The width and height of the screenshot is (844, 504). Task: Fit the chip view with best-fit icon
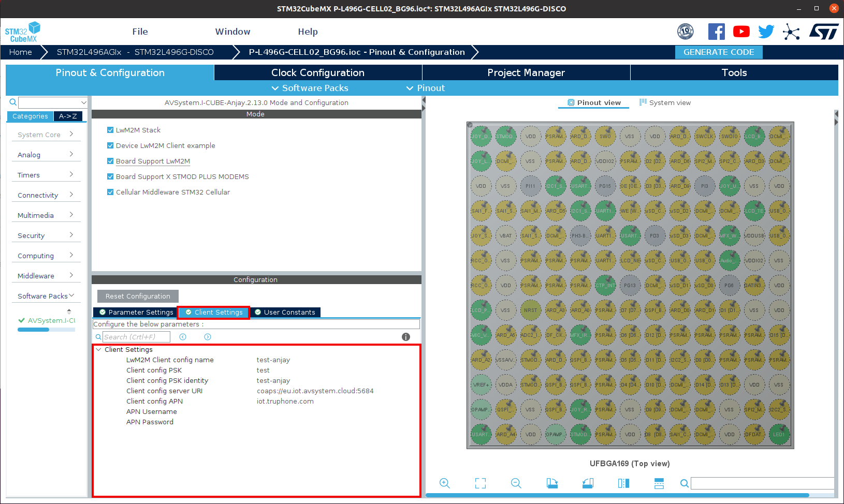click(x=481, y=483)
